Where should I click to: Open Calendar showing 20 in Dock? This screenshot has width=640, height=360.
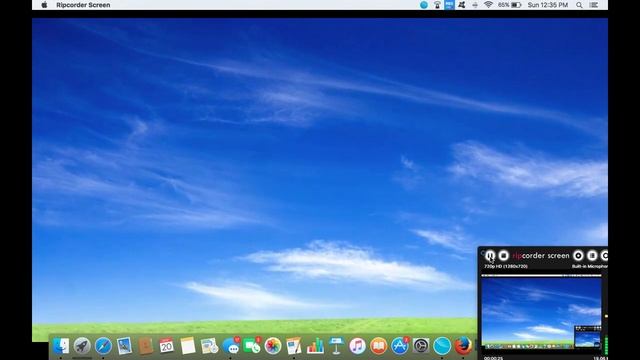[167, 346]
